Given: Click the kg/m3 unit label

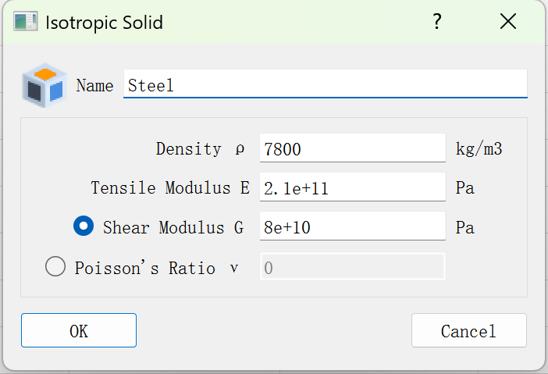Looking at the screenshot, I should (x=479, y=149).
